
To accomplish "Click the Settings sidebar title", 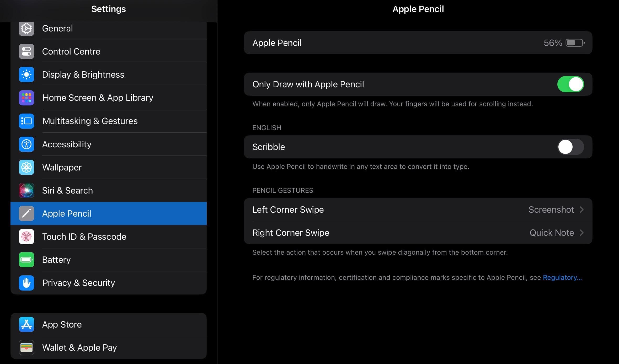I will pyautogui.click(x=109, y=9).
